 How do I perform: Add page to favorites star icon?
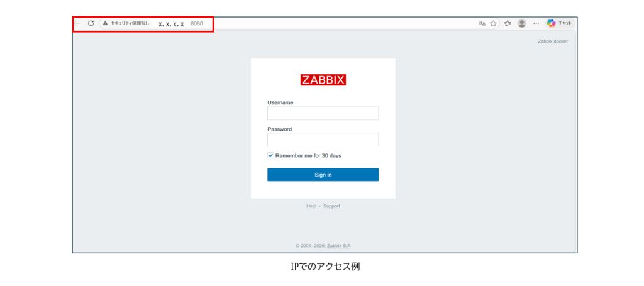pyautogui.click(x=493, y=23)
